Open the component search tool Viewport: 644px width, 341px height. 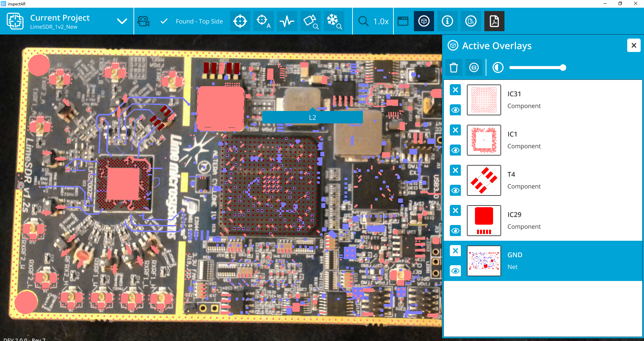click(311, 21)
